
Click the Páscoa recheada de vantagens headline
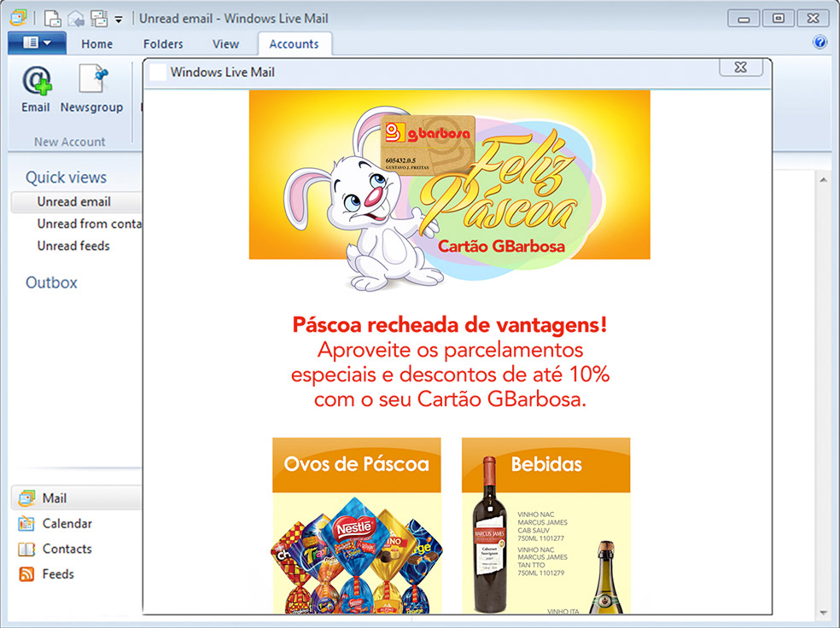point(450,324)
